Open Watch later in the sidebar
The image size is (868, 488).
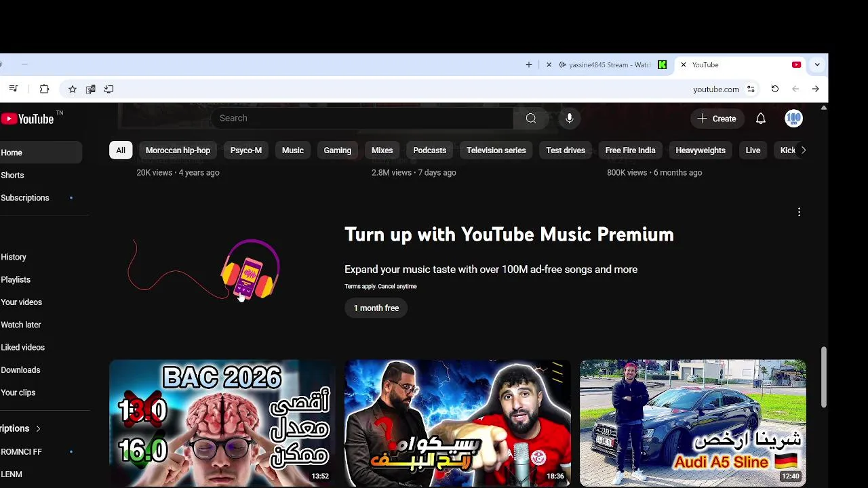(x=41, y=325)
